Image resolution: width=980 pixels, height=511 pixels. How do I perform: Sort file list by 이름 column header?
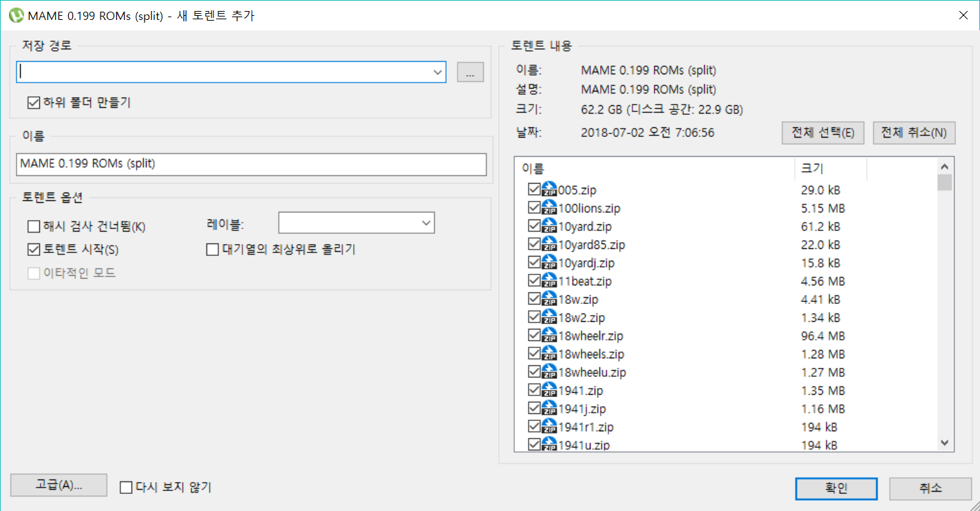654,168
